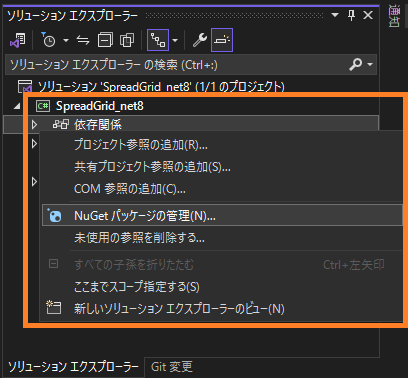Switch views between solution and folders icon

click(18, 40)
